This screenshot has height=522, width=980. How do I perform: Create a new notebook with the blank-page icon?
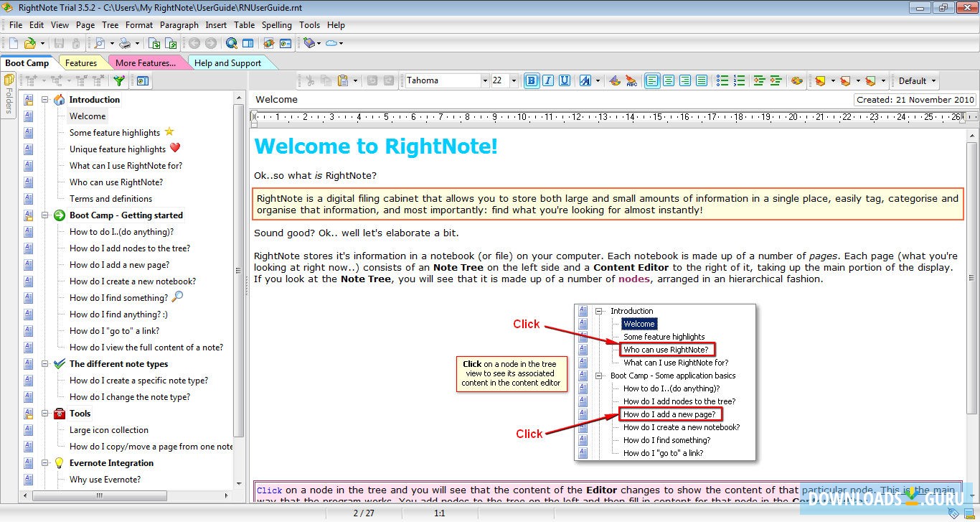click(13, 43)
